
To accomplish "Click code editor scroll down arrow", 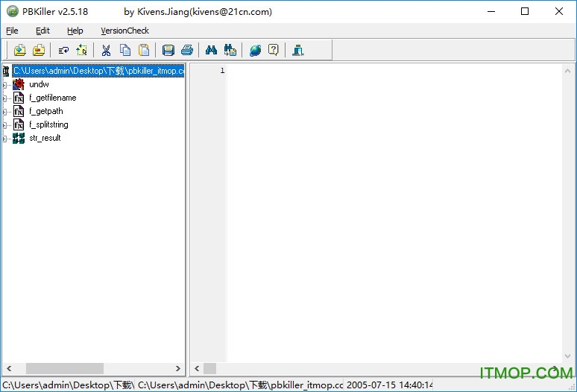I will coord(567,356).
